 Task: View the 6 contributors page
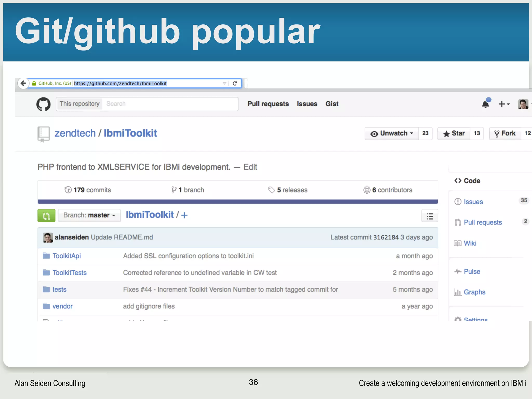(x=388, y=190)
